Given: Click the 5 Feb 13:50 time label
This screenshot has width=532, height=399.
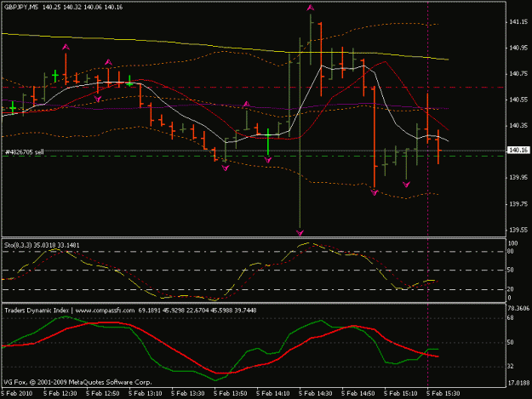Looking at the screenshot, I should click(x=230, y=394).
